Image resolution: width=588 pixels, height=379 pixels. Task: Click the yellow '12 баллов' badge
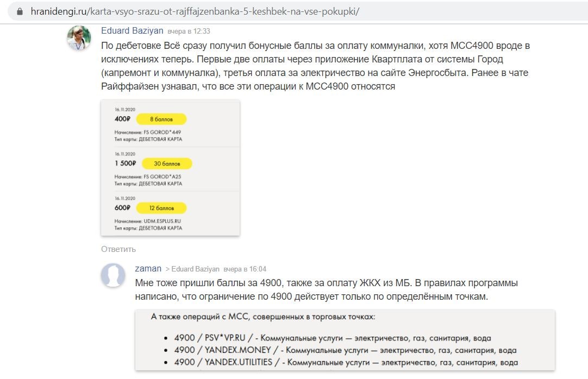pyautogui.click(x=161, y=208)
